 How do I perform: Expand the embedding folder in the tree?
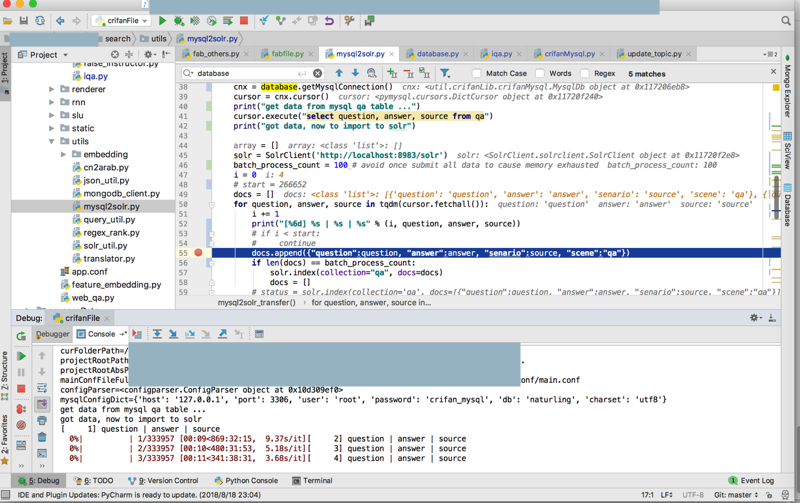(x=64, y=155)
